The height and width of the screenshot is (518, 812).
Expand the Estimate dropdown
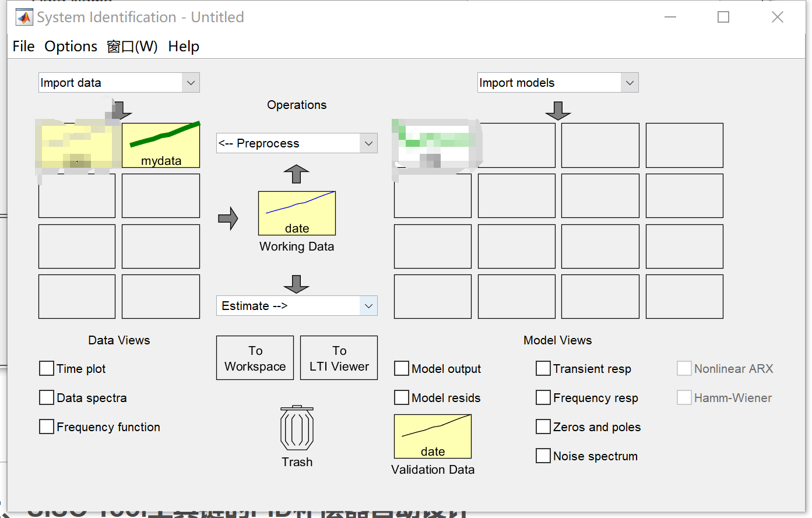(x=297, y=306)
